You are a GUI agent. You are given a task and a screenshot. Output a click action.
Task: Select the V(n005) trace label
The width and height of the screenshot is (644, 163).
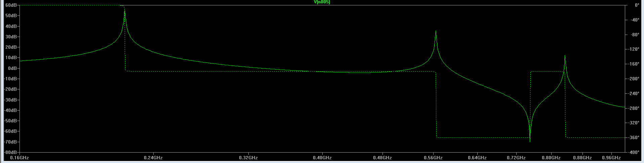click(322, 2)
